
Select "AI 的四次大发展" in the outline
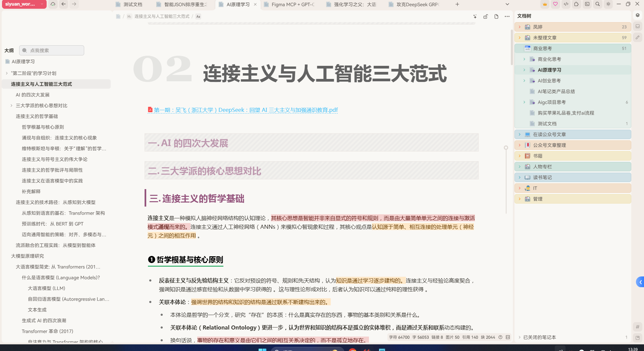click(33, 95)
